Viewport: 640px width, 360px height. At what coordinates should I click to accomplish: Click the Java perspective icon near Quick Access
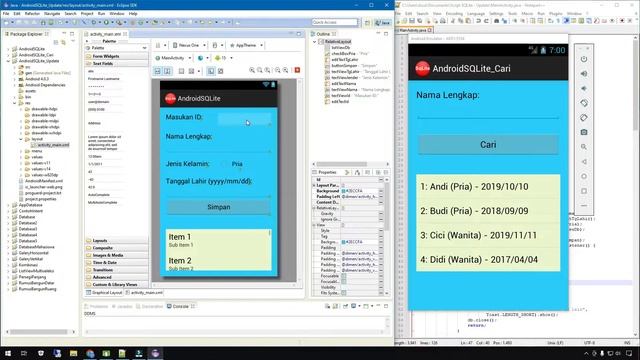pyautogui.click(x=382, y=22)
